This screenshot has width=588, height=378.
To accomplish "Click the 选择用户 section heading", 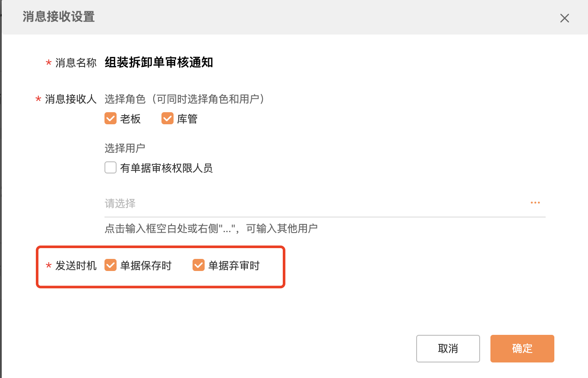I will 125,148.
